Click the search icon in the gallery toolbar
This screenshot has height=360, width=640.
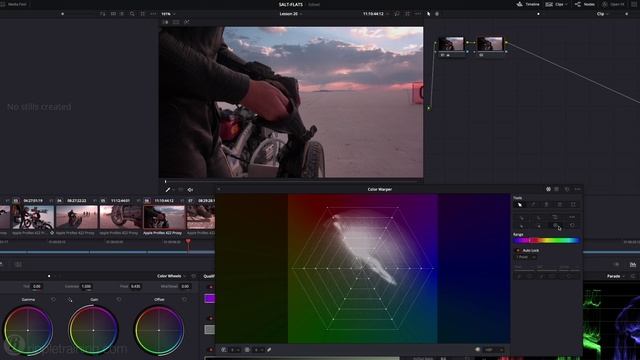132,14
